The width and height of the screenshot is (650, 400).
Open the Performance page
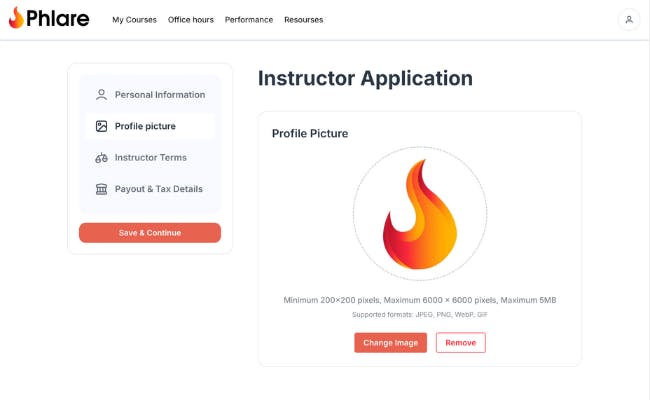point(249,20)
